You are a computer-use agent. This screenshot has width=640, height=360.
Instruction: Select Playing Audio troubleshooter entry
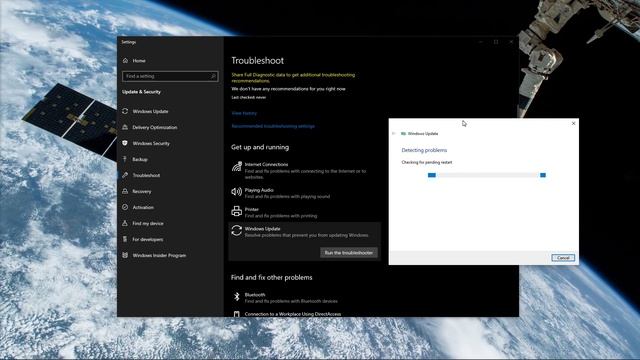click(x=304, y=193)
